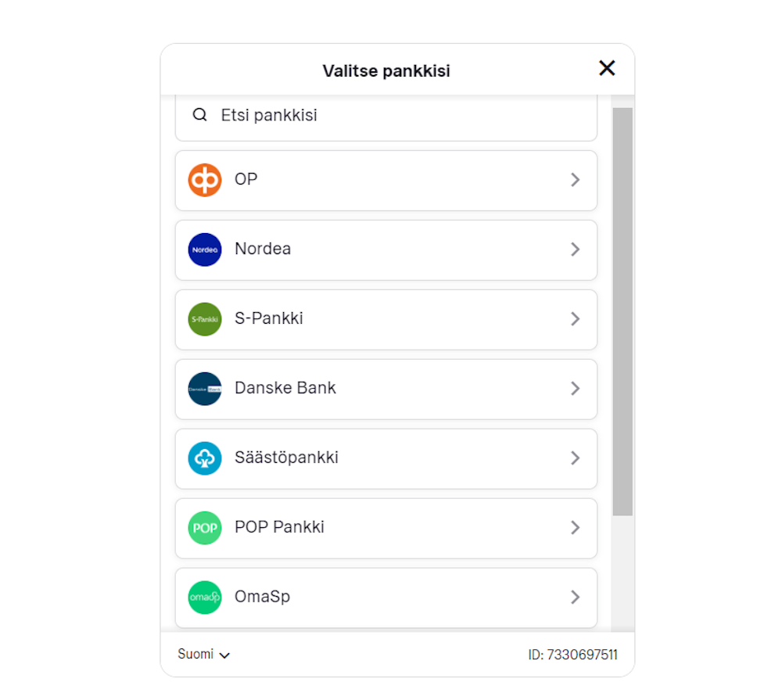This screenshot has width=782, height=700.
Task: Click the bank list scrollbar thumb
Action: tap(622, 311)
